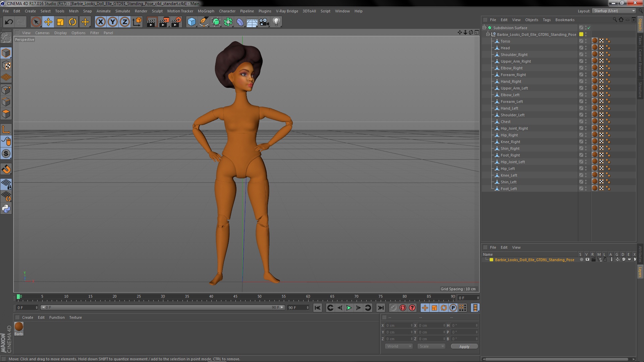Click the green Array modeling icon

click(228, 22)
